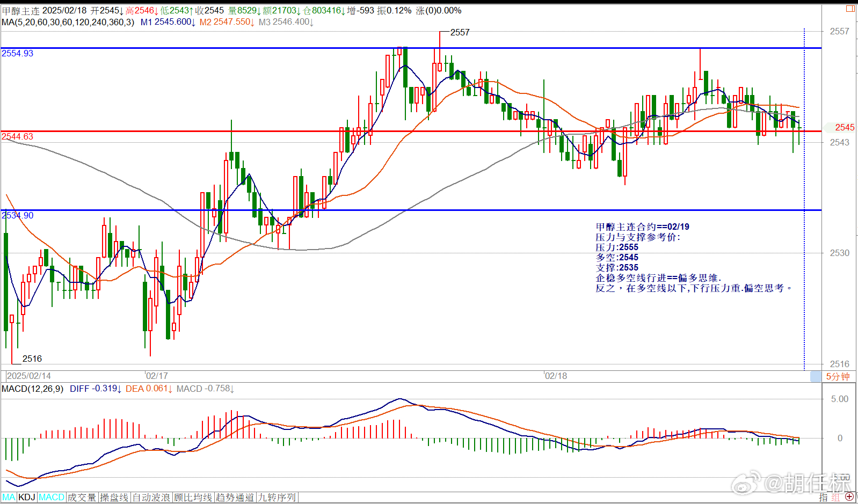Click the 2557 high price marker
Image resolution: width=858 pixels, height=504 pixels.
coord(460,33)
